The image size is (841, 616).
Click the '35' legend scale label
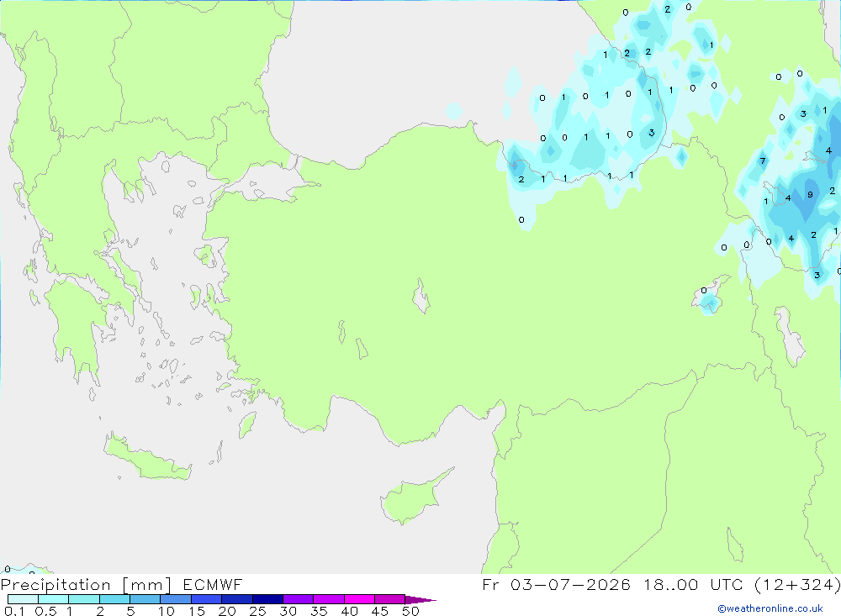coord(319,611)
